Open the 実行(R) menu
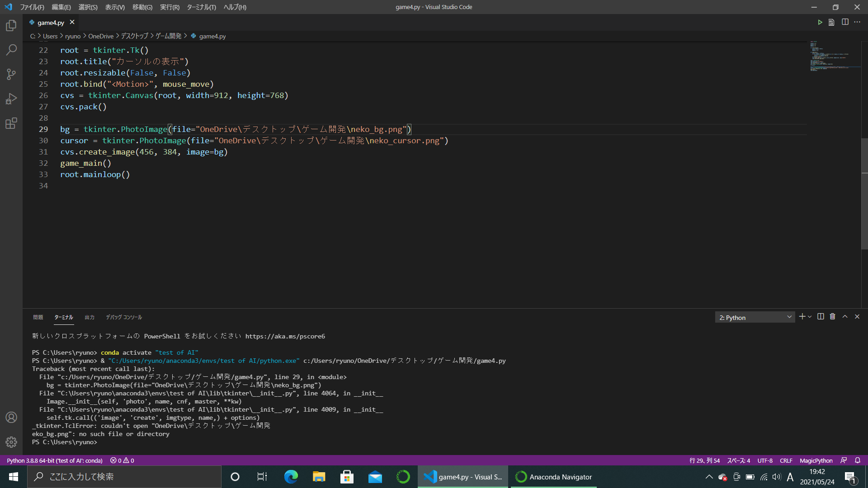 pyautogui.click(x=170, y=7)
